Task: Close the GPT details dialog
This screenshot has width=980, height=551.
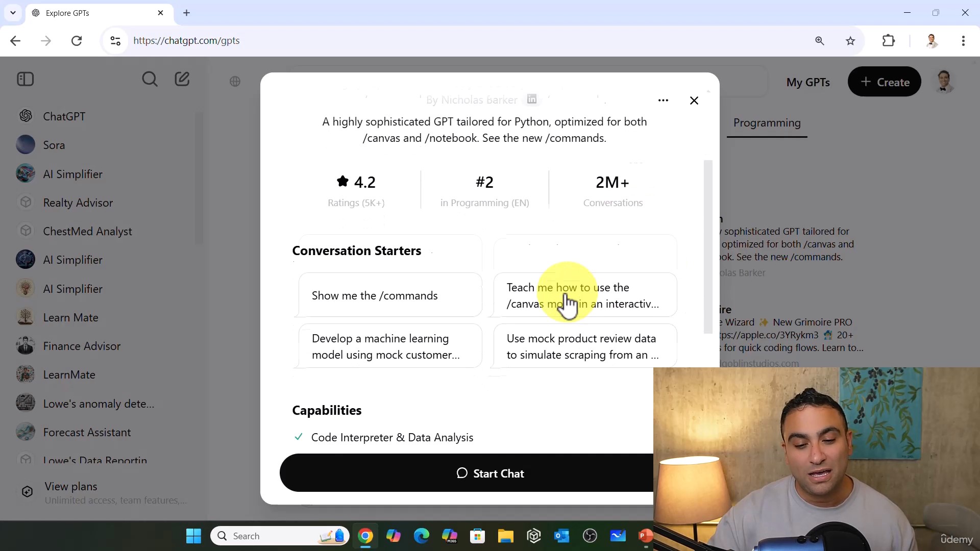Action: [x=694, y=101]
